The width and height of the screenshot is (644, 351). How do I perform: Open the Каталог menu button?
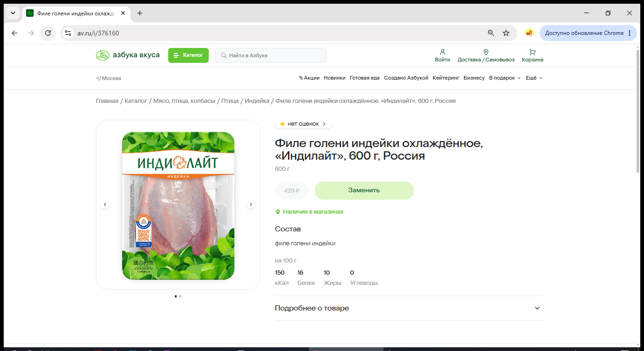pyautogui.click(x=188, y=55)
